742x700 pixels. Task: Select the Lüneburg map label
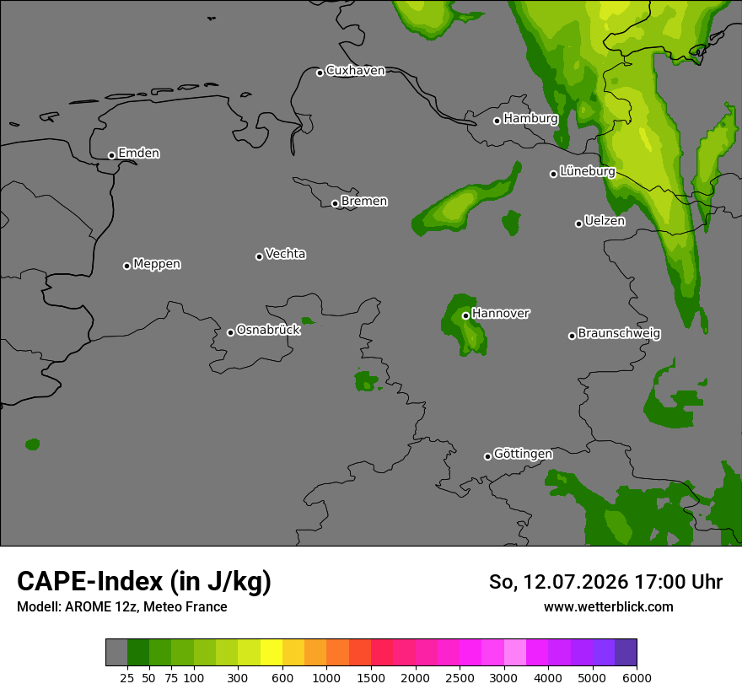point(587,171)
